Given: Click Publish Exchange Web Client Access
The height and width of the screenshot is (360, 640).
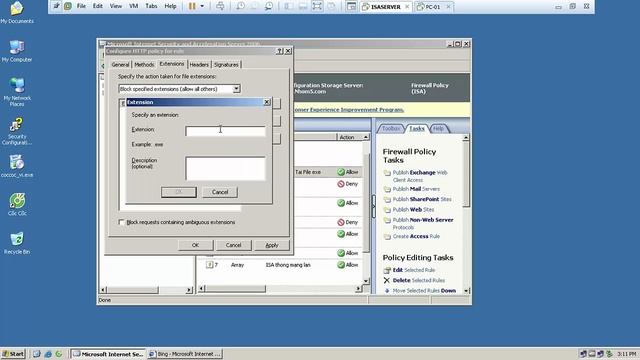Looking at the screenshot, I should pos(420,176).
